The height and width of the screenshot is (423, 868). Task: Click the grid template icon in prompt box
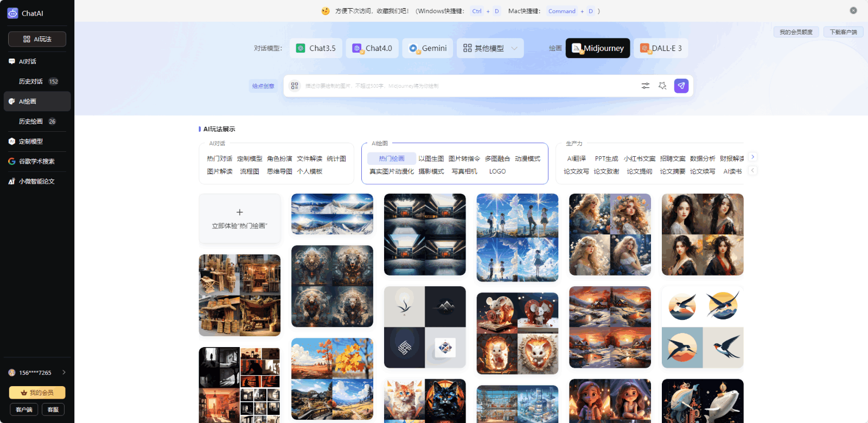295,86
